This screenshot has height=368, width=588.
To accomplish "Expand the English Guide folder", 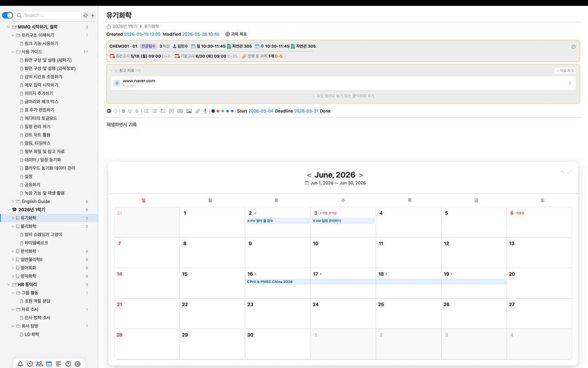I will (13, 201).
